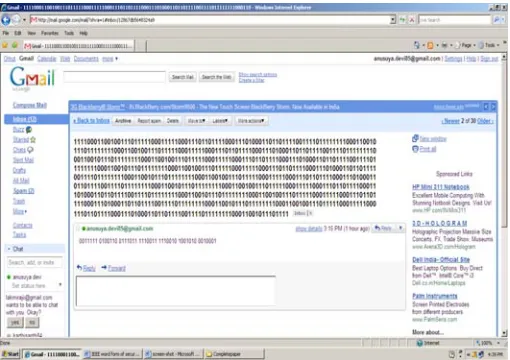Open the recent pages dropdown next to Forward
The width and height of the screenshot is (510, 360).
coord(24,20)
